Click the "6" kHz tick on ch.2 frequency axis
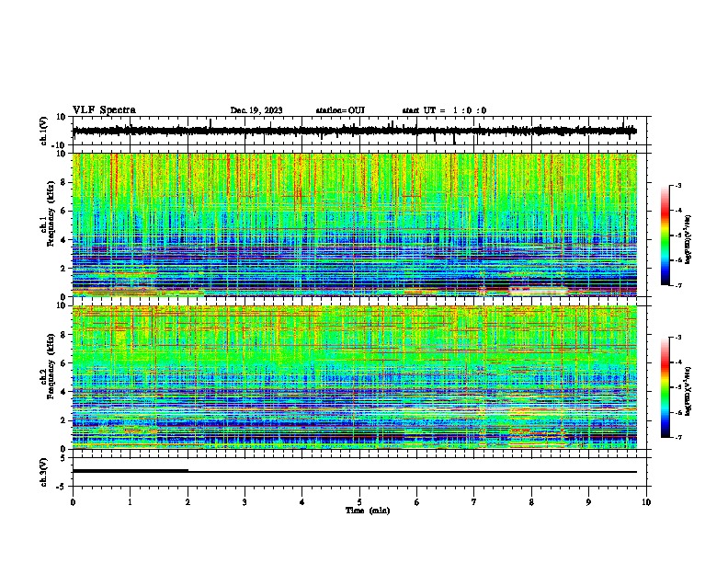Viewport: 728px width, 563px height. (x=64, y=363)
